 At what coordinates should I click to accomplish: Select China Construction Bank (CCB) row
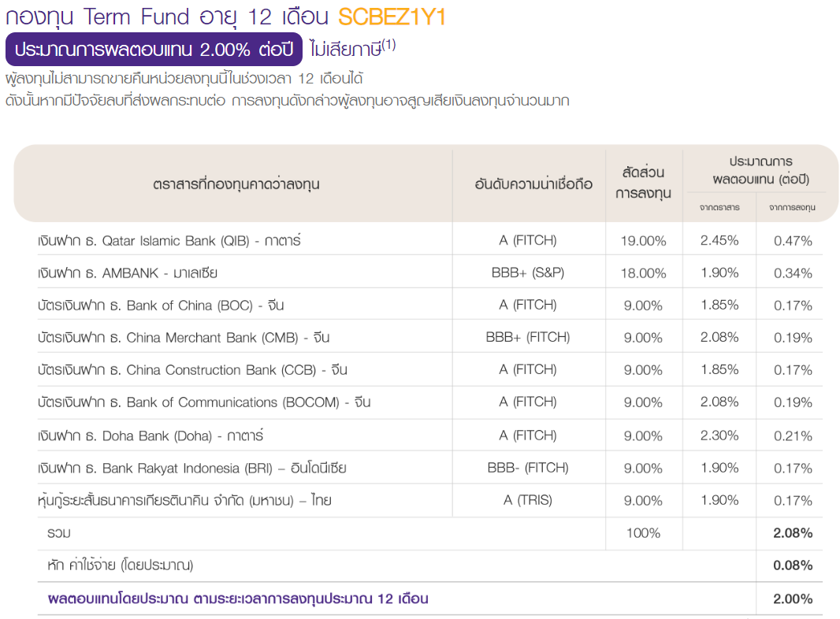[429, 369]
